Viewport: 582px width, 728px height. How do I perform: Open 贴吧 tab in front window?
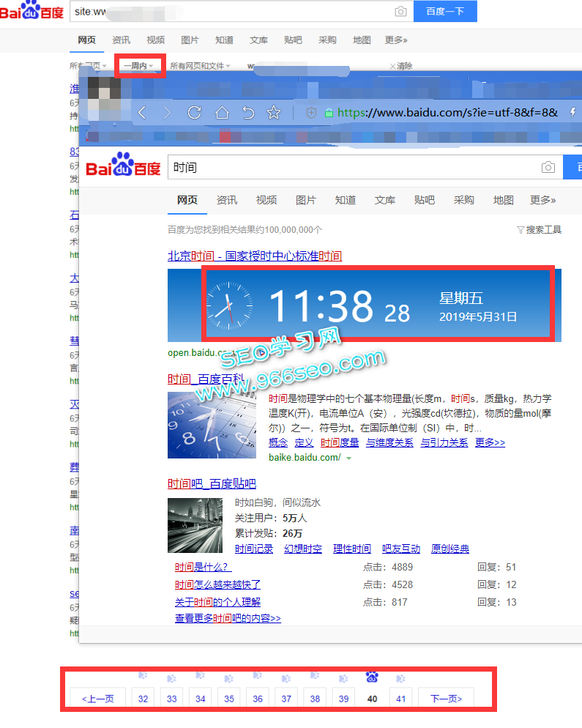[x=424, y=200]
